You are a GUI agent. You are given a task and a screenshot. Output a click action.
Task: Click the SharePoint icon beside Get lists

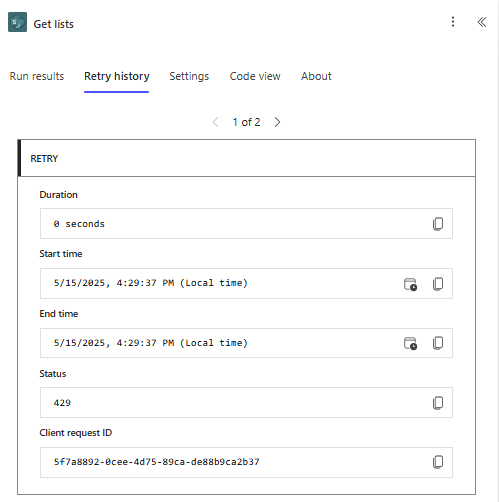[x=17, y=22]
